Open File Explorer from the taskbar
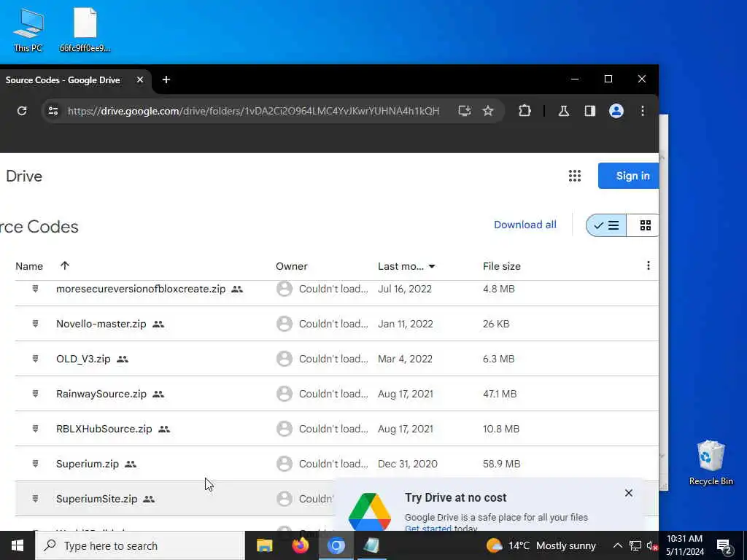The height and width of the screenshot is (560, 747). (264, 545)
